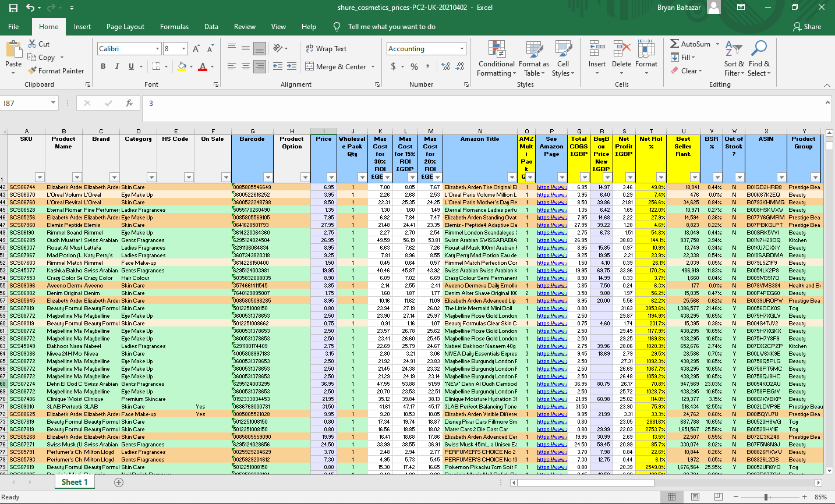Apply Comma Style format
Image resolution: width=835 pixels, height=504 pixels.
click(428, 67)
